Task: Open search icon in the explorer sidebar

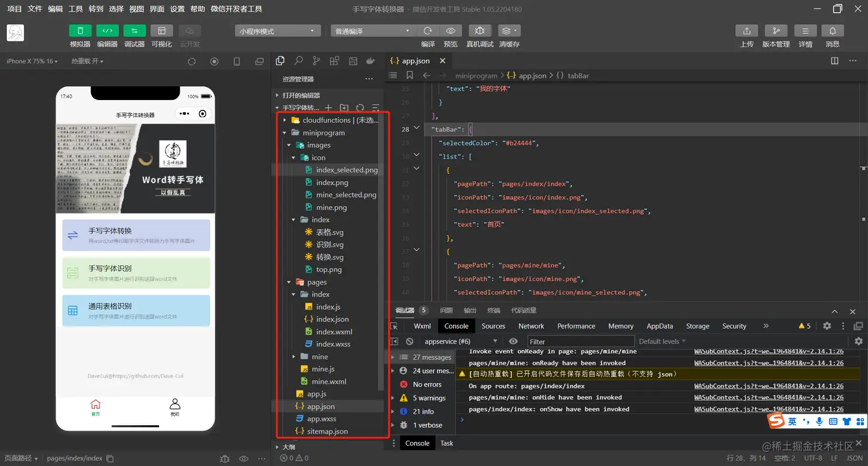Action: coord(299,61)
